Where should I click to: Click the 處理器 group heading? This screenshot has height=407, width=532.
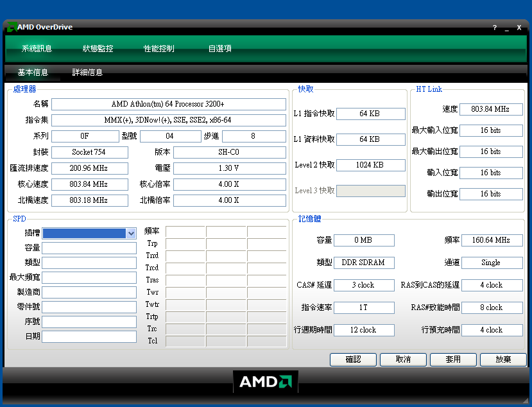pos(25,89)
